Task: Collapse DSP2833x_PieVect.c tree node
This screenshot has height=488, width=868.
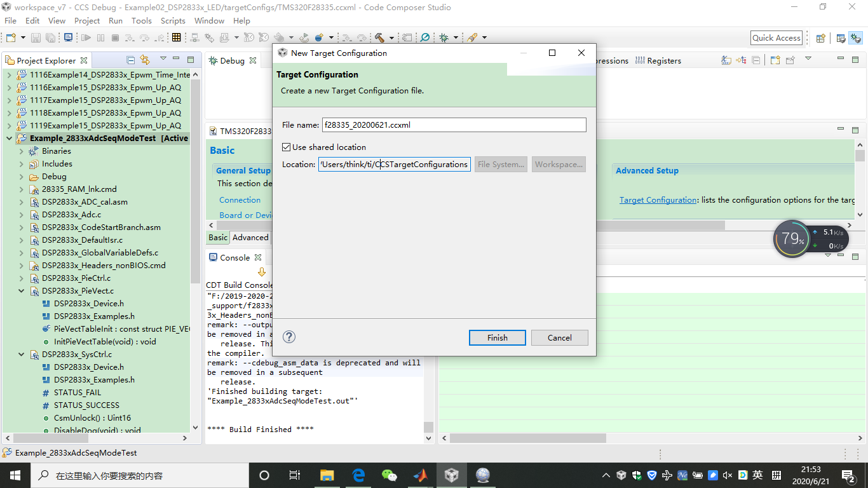Action: [x=22, y=290]
